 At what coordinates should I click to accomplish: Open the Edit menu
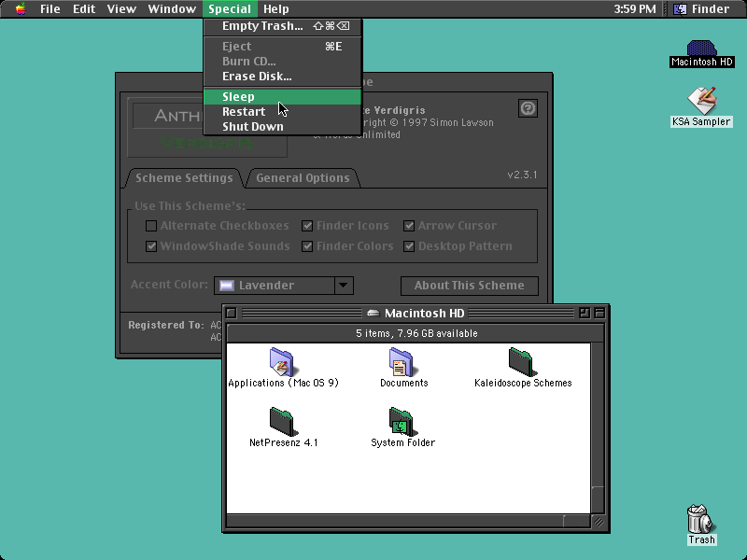pos(84,8)
